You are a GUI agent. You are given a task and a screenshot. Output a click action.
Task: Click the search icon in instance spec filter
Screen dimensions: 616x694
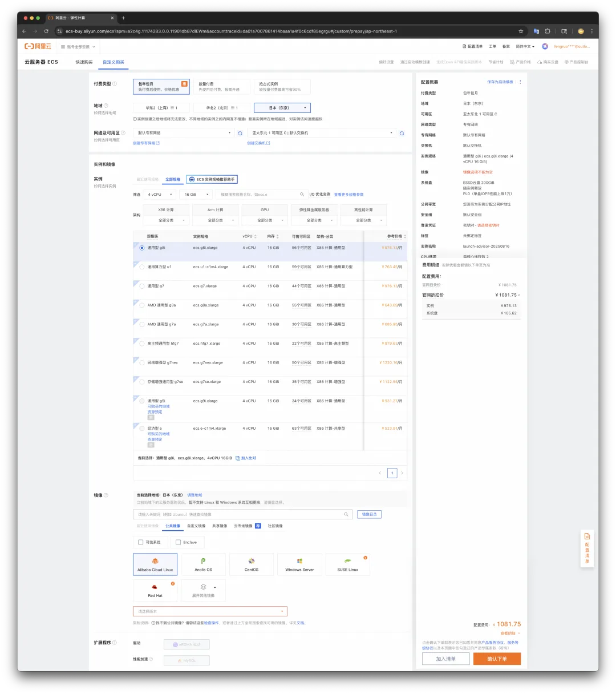pyautogui.click(x=302, y=194)
